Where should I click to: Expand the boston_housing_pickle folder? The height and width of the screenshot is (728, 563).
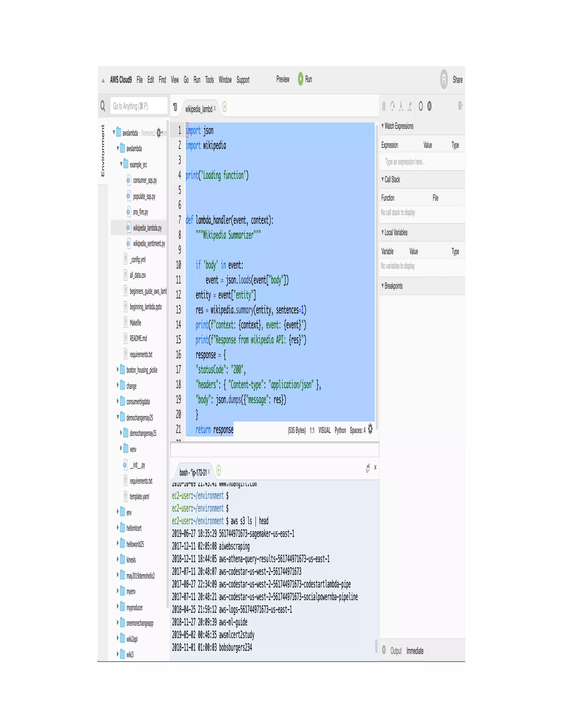click(x=118, y=369)
